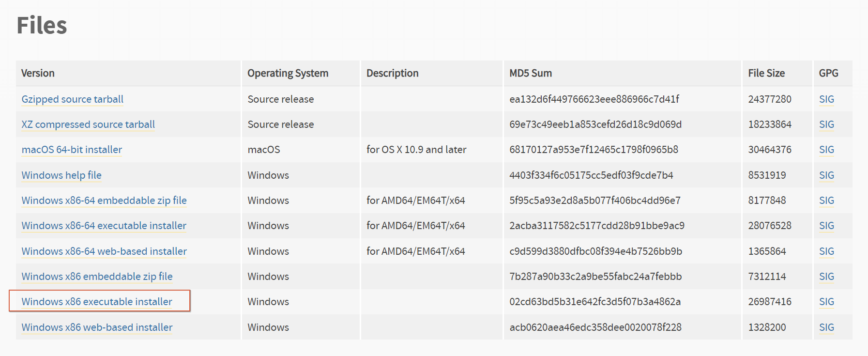868x356 pixels.
Task: Click file size 18233864
Action: pos(770,124)
